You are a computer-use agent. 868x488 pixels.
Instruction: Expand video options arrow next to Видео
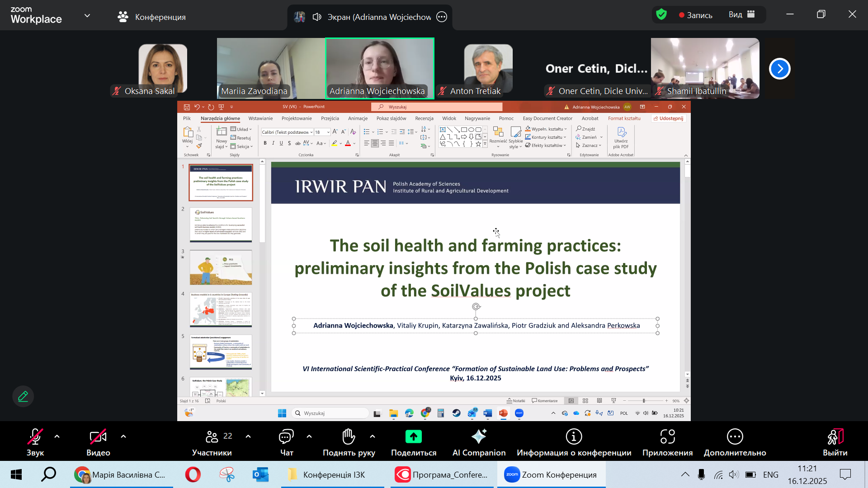tap(123, 436)
